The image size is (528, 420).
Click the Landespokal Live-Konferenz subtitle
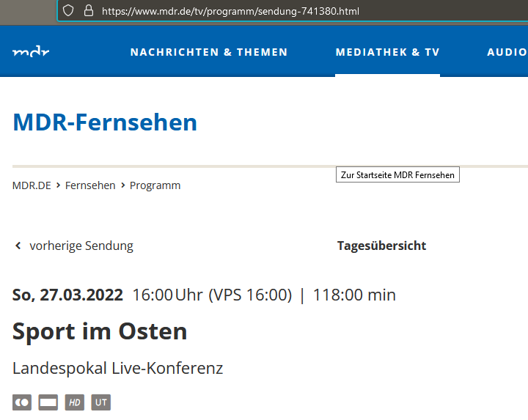[x=117, y=368]
